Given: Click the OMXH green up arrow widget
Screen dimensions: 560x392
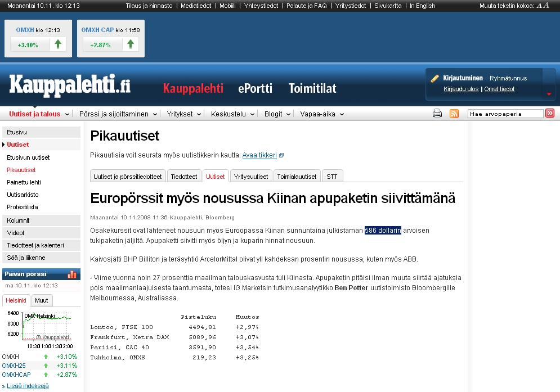Looking at the screenshot, I should (58, 44).
